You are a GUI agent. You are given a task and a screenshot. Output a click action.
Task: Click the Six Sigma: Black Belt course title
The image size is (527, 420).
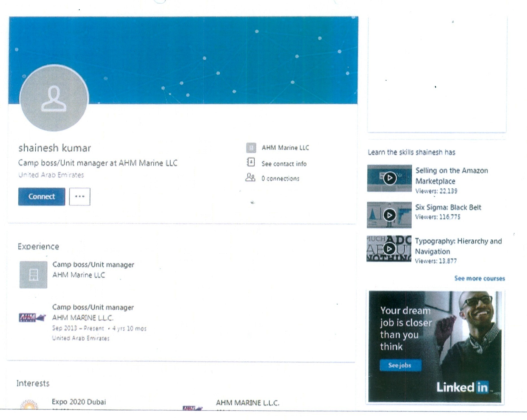[448, 207]
